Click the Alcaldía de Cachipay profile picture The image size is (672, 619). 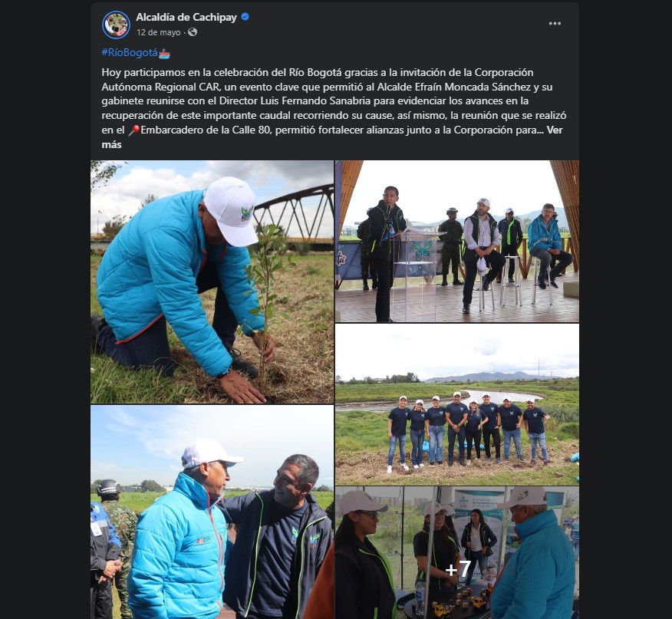point(116,25)
